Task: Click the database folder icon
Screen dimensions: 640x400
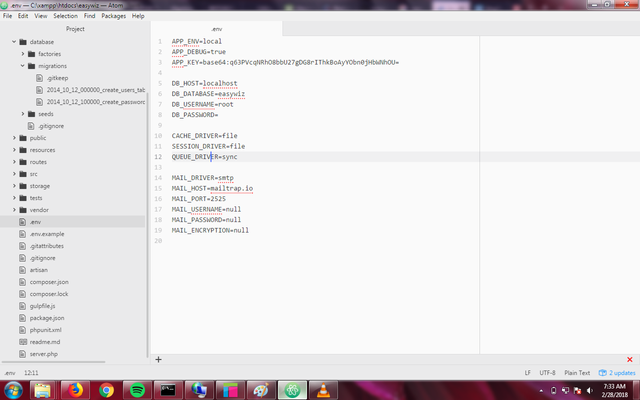Action: pyautogui.click(x=23, y=42)
